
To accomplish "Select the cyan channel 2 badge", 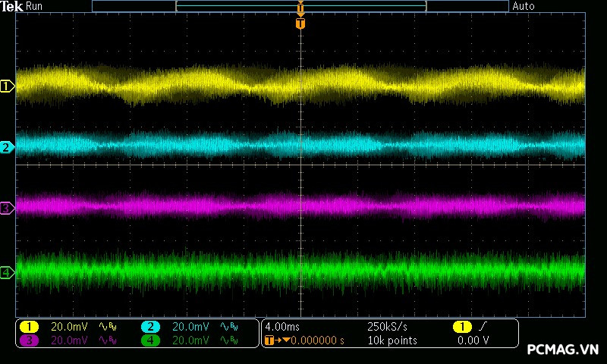I will point(150,327).
